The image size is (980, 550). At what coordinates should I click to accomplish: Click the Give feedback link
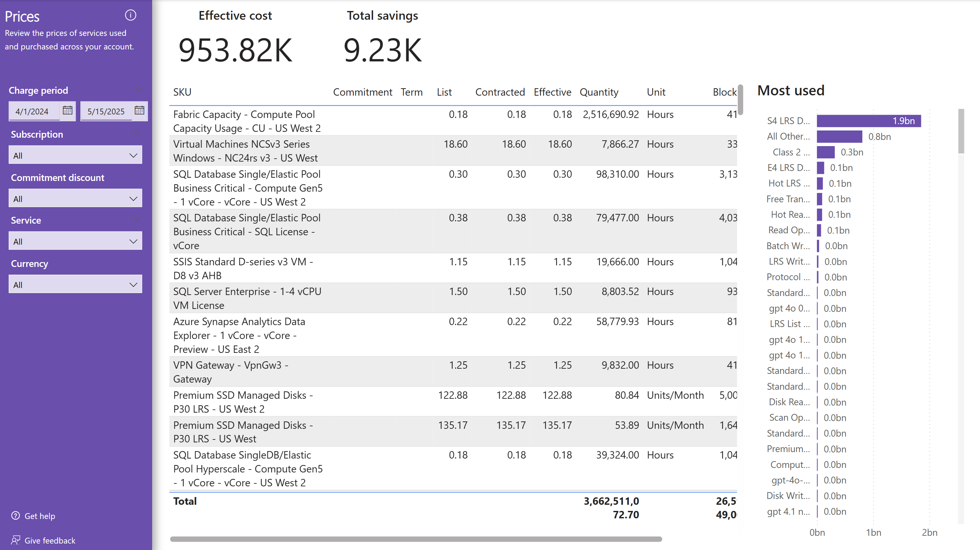pyautogui.click(x=50, y=540)
